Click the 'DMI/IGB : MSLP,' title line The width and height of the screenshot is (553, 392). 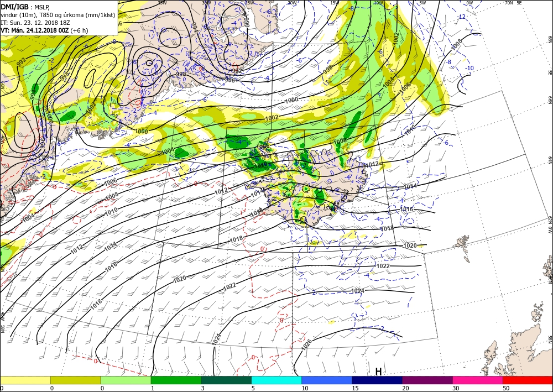click(x=25, y=7)
